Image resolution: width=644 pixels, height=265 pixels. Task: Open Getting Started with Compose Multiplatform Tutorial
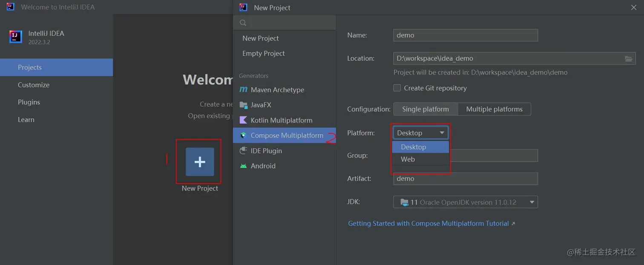(x=428, y=223)
